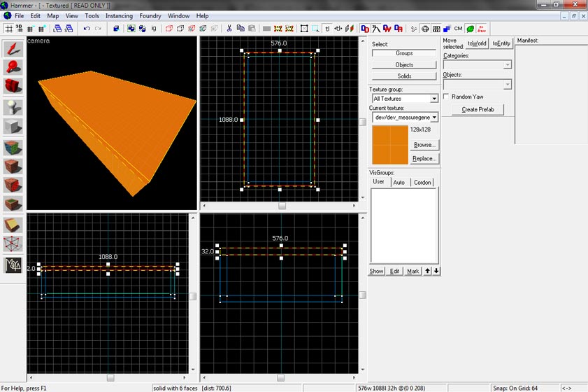Click the toEntity button
The width and height of the screenshot is (588, 392).
501,43
